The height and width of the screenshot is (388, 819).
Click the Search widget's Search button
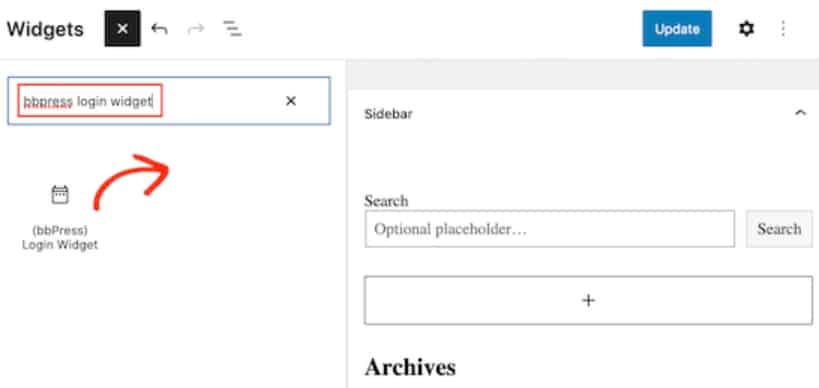[779, 229]
